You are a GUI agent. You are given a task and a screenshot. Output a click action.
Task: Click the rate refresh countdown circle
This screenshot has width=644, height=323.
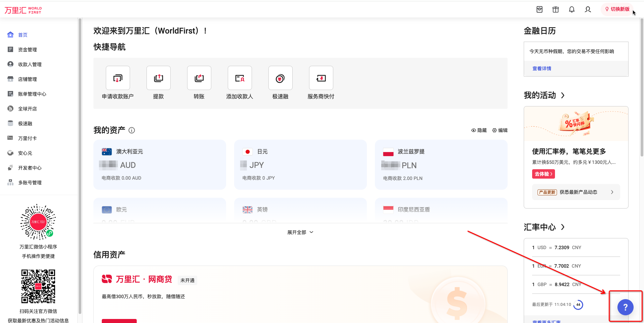[578, 305]
